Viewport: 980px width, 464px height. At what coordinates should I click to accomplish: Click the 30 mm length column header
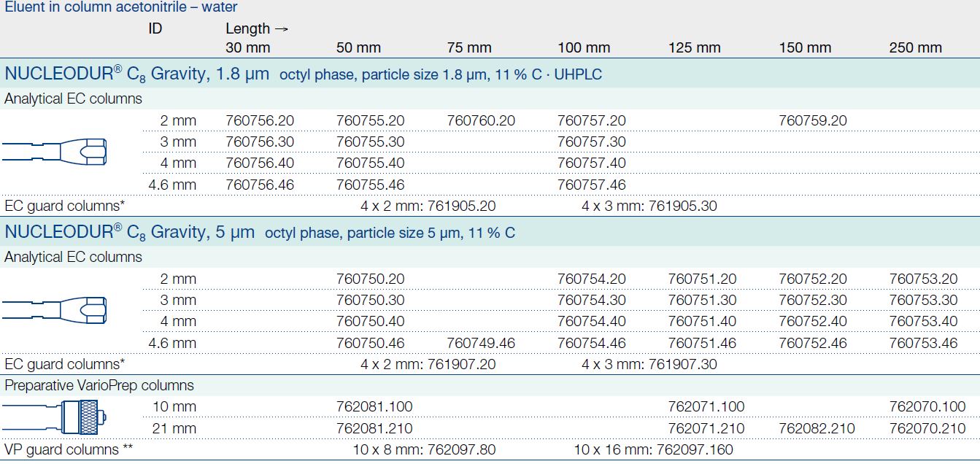[x=248, y=48]
